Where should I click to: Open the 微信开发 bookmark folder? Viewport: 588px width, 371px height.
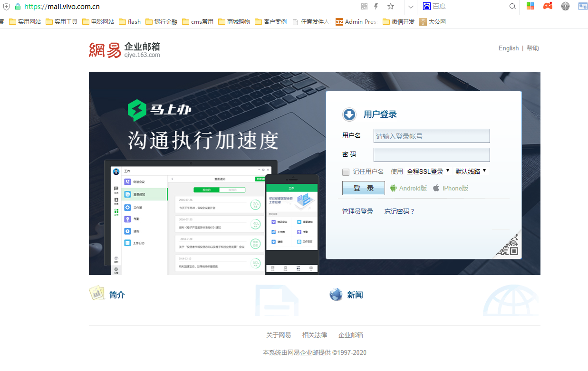point(399,21)
